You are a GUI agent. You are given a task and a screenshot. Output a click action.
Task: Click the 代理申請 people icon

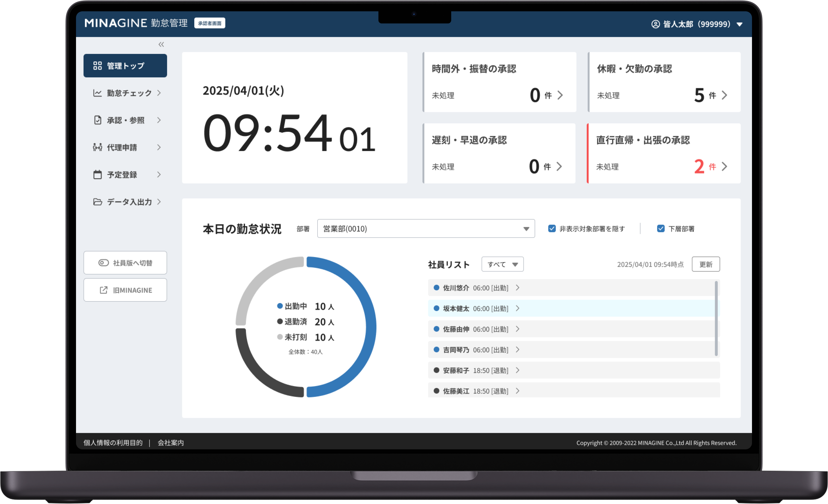click(98, 147)
